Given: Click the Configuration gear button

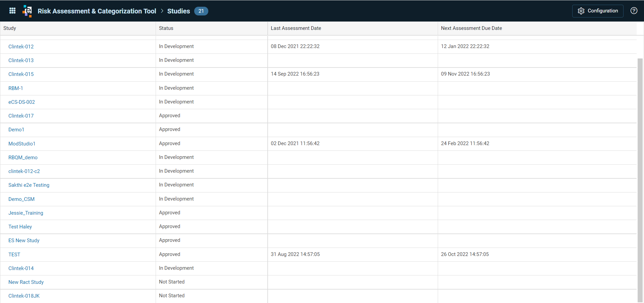Looking at the screenshot, I should click(598, 11).
